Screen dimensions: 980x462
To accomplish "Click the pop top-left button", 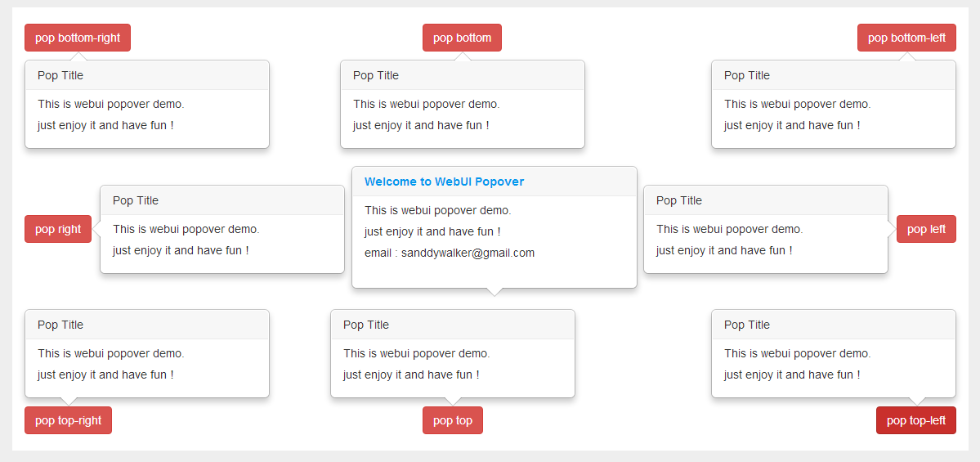I will coord(916,420).
